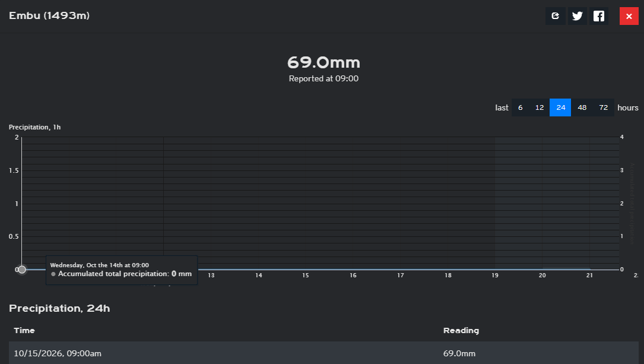Click the right y-axis label 4
644x364 pixels.
[x=622, y=137]
